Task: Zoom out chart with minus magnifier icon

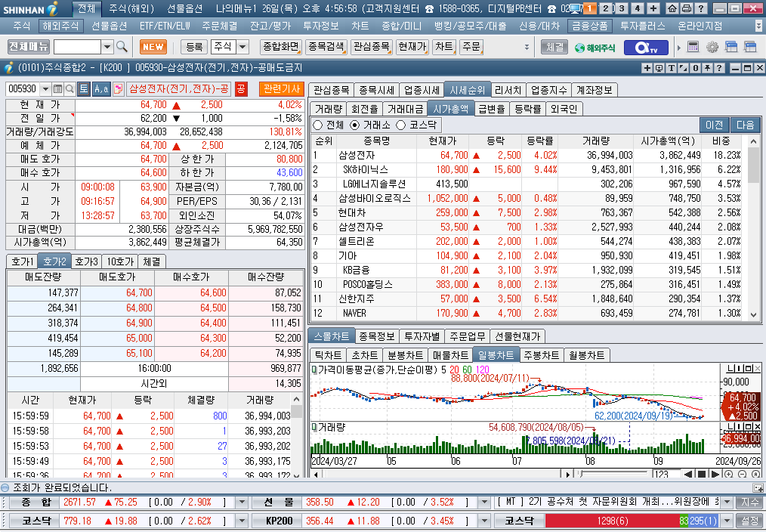Action: tap(742, 475)
